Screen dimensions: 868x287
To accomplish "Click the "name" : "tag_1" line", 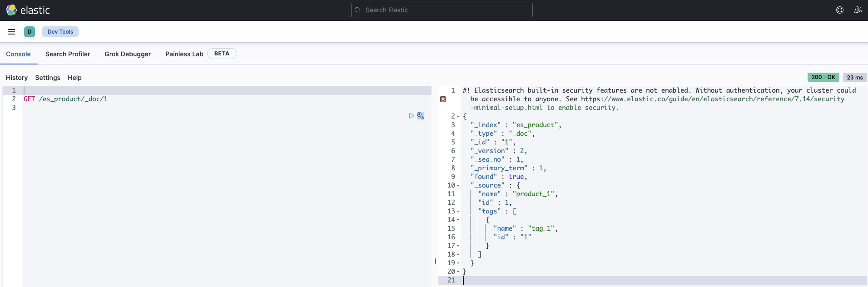I will (526, 228).
